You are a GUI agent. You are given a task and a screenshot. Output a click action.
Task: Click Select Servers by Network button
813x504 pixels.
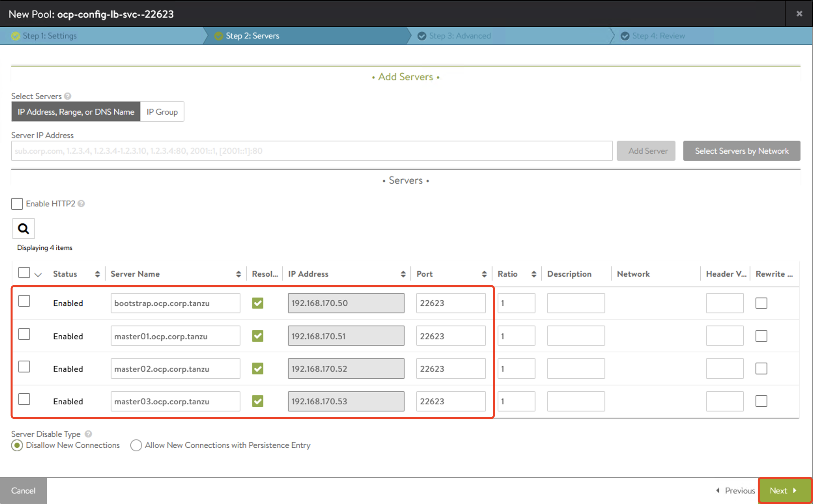click(x=741, y=151)
